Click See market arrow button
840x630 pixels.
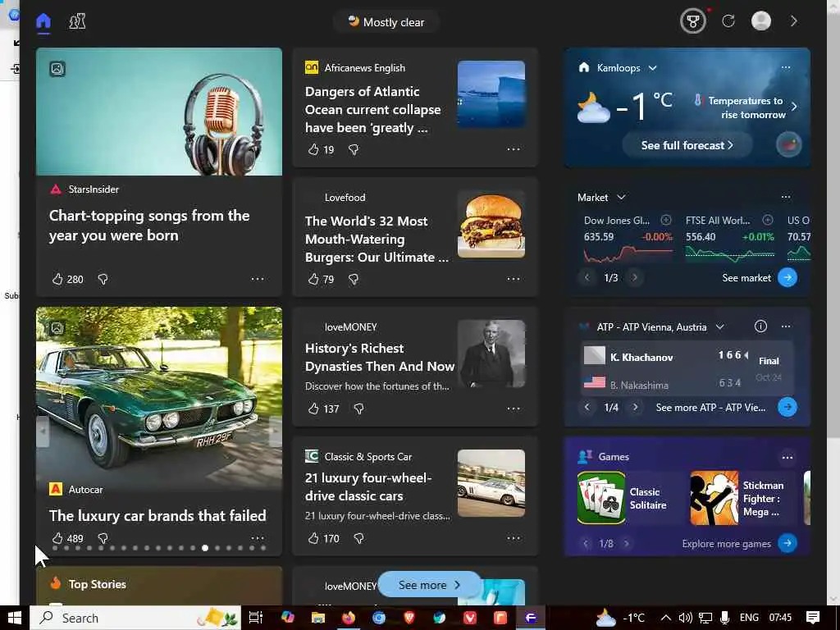[787, 277]
